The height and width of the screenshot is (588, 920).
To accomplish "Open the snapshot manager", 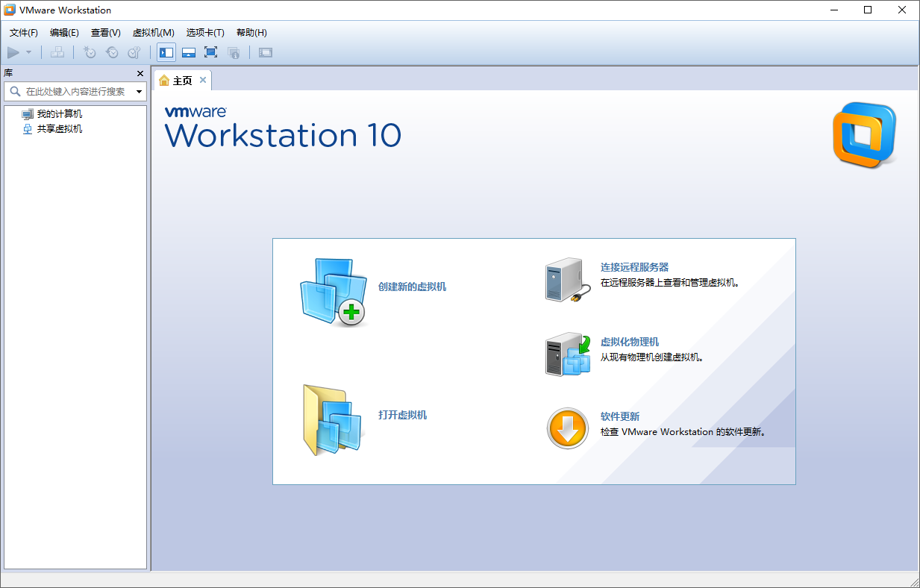I will coord(134,52).
